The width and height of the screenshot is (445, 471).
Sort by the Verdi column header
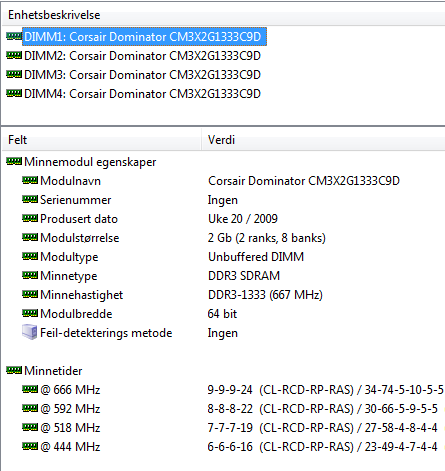coord(323,140)
